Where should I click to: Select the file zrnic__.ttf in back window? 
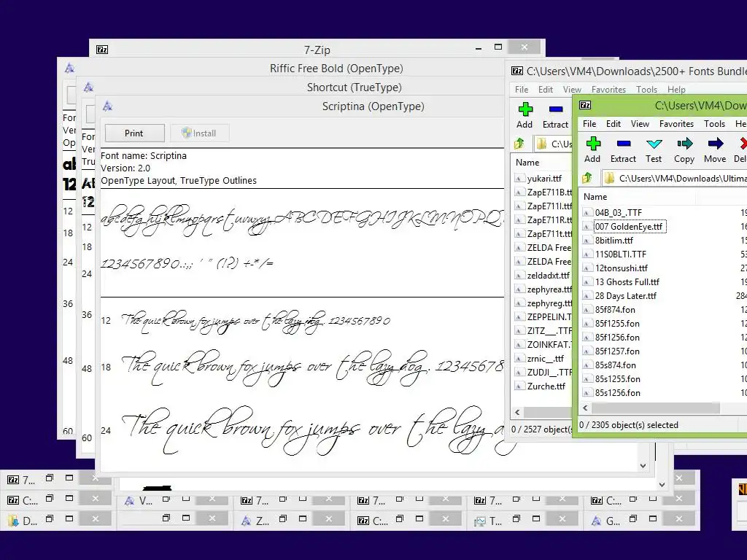point(546,359)
